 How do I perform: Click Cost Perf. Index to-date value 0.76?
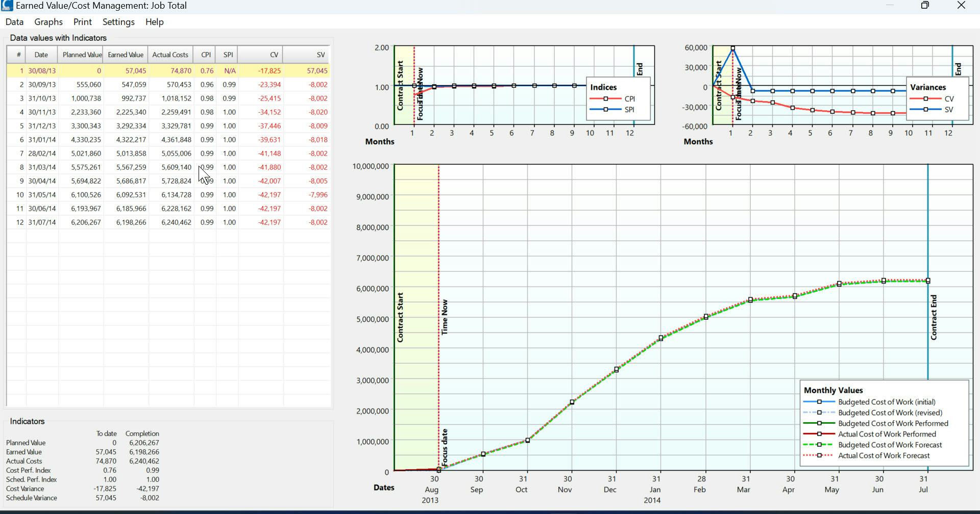(x=110, y=471)
